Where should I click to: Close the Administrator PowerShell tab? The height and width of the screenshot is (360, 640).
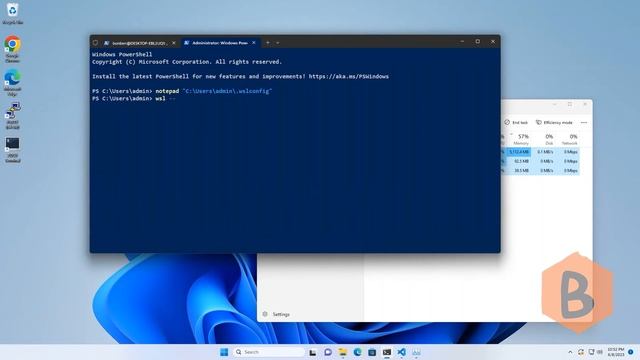(254, 42)
